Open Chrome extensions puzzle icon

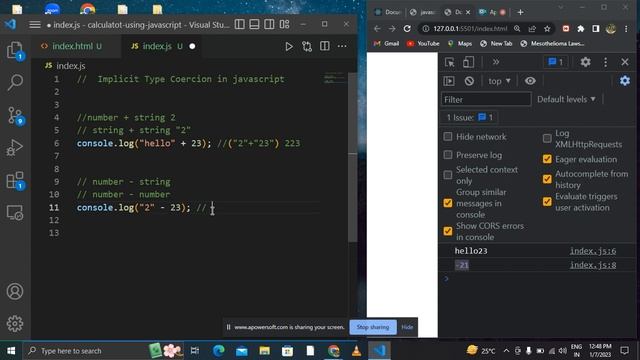point(580,29)
